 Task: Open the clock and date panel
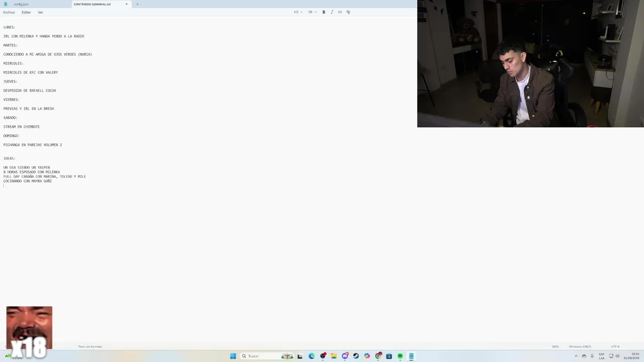631,356
